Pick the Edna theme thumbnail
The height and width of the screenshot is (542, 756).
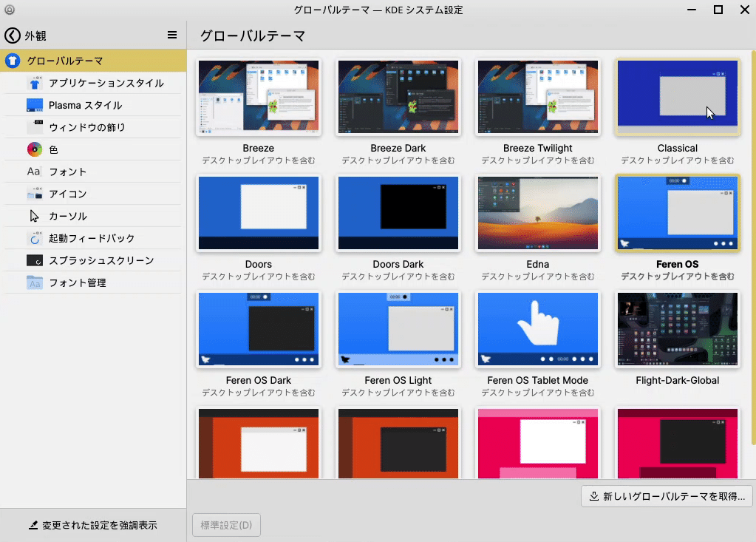tap(537, 213)
